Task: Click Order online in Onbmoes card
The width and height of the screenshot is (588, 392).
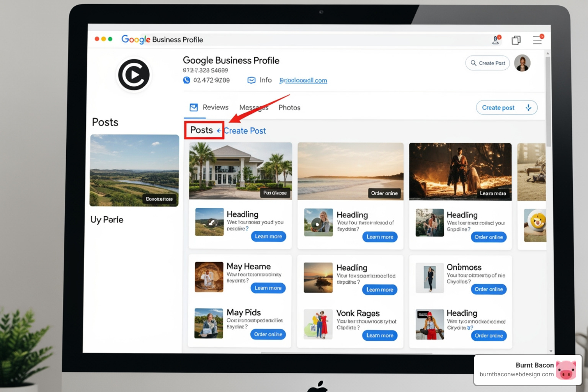Action: [x=489, y=289]
